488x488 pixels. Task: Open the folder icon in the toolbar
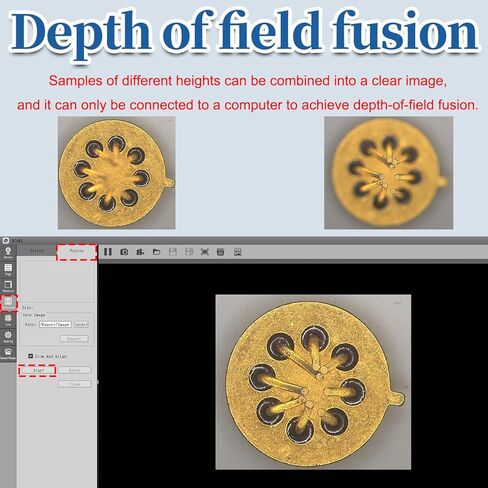[x=156, y=252]
